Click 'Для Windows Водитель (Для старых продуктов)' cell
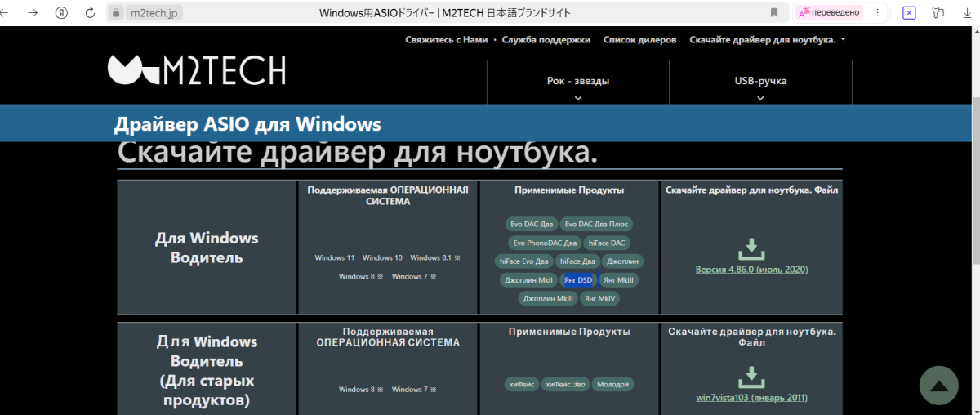This screenshot has width=980, height=415. pos(207,371)
